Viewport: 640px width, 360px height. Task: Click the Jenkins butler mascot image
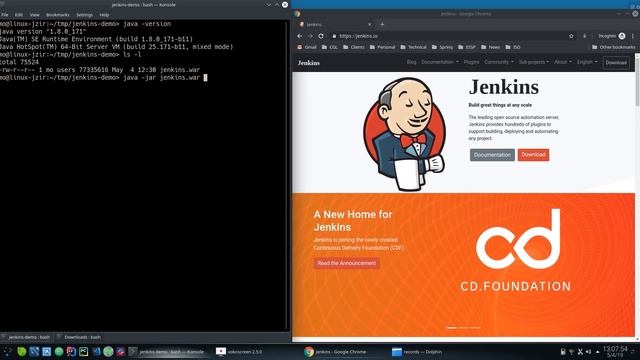pos(404,134)
